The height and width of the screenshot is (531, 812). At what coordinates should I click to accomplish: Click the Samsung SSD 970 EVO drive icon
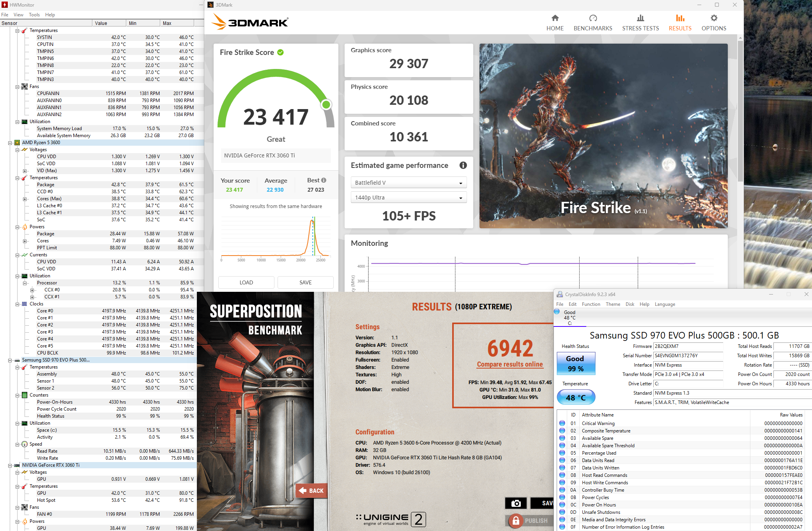(x=17, y=360)
